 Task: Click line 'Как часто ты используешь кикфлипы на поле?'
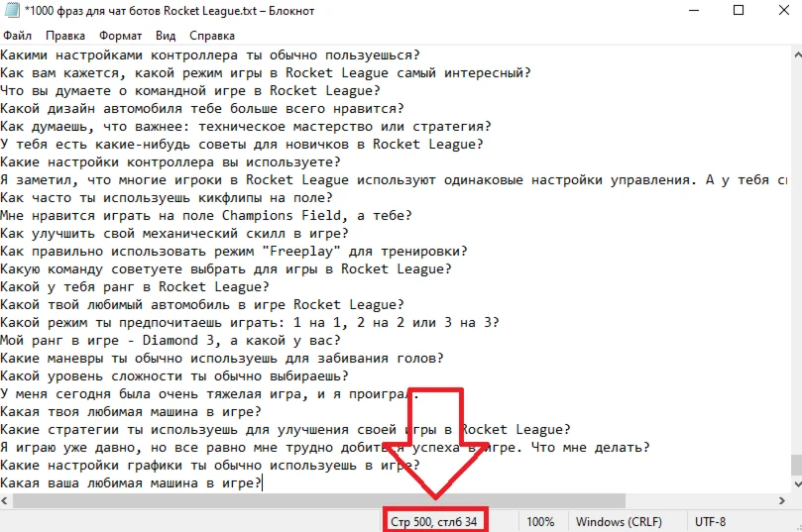coord(167,198)
